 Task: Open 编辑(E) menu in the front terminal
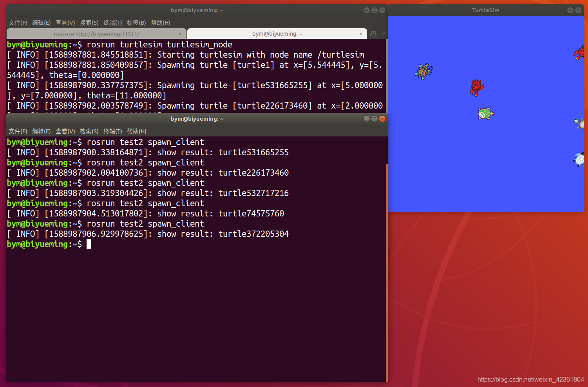[42, 131]
